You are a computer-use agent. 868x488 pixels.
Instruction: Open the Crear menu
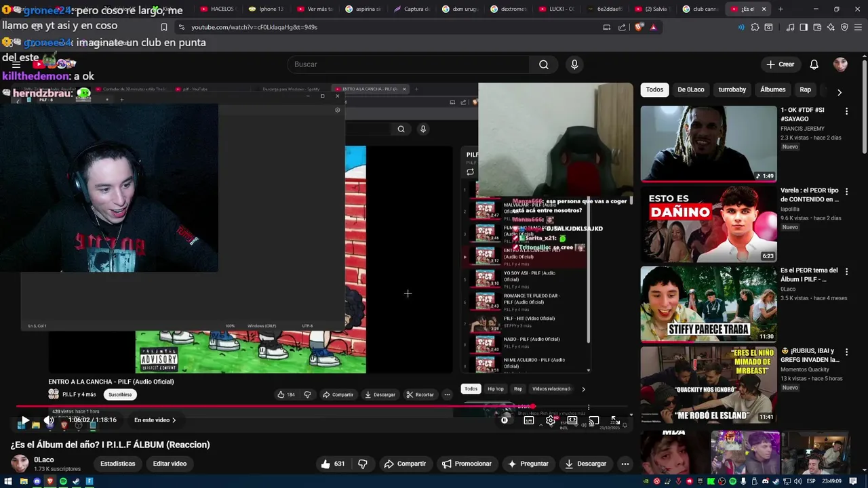click(780, 64)
